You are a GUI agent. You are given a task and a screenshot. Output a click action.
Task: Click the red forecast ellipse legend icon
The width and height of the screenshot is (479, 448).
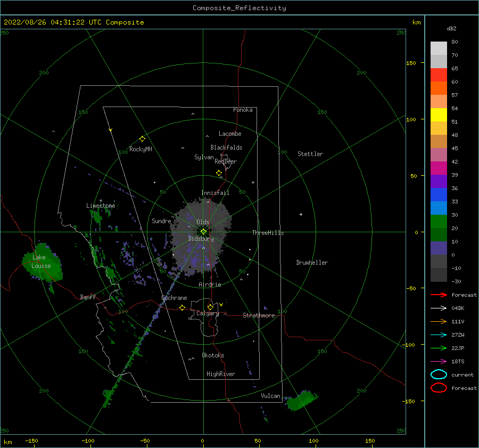pyautogui.click(x=439, y=388)
